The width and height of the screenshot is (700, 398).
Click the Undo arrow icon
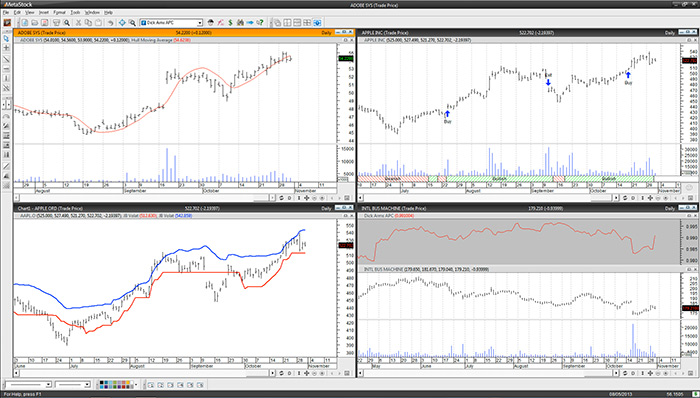(x=110, y=22)
